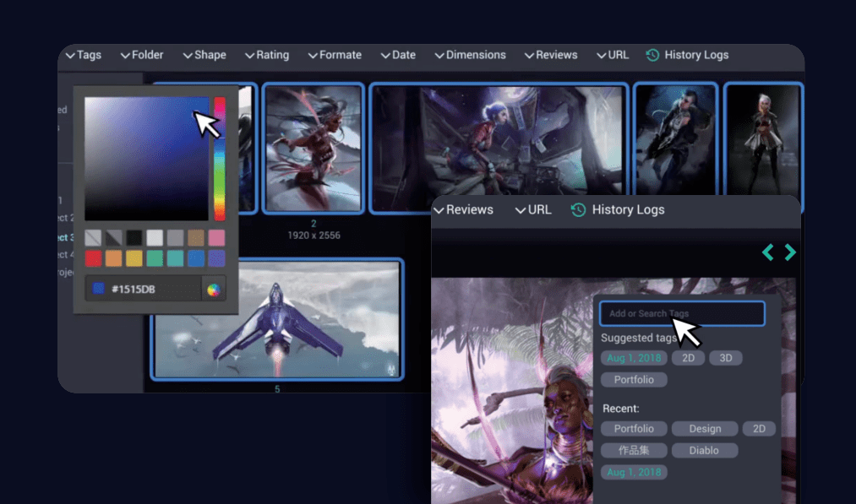Viewport: 856px width, 504px height.
Task: Pick the pink color swatch
Action: pos(216,238)
